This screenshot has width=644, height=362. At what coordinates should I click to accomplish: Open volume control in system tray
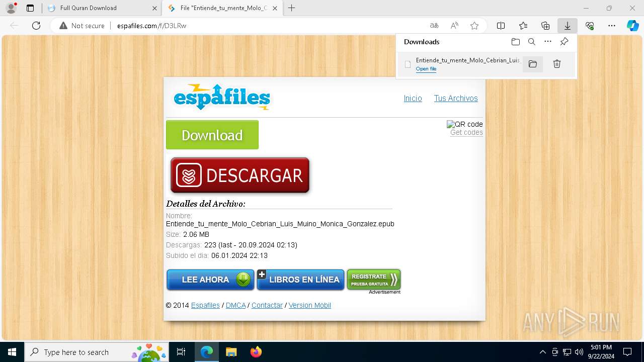(x=579, y=352)
